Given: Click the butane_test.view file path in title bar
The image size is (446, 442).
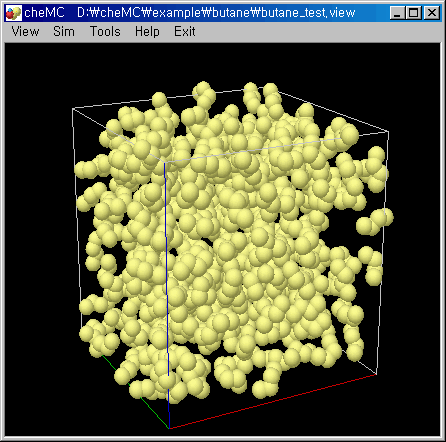Looking at the screenshot, I should 216,13.
